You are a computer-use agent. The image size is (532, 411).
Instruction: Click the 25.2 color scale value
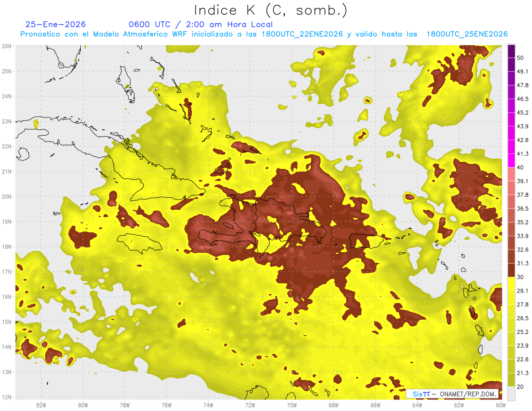(x=522, y=332)
